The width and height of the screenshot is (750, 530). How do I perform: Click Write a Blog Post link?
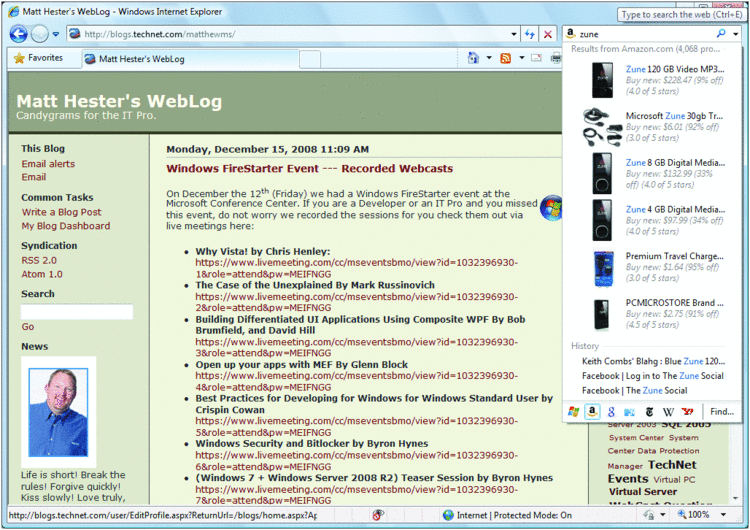point(61,212)
